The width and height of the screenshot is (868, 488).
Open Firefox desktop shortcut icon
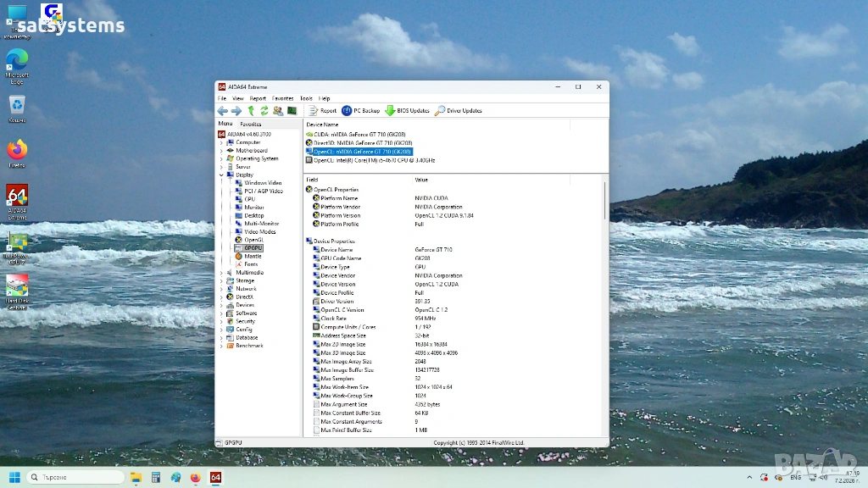click(17, 151)
